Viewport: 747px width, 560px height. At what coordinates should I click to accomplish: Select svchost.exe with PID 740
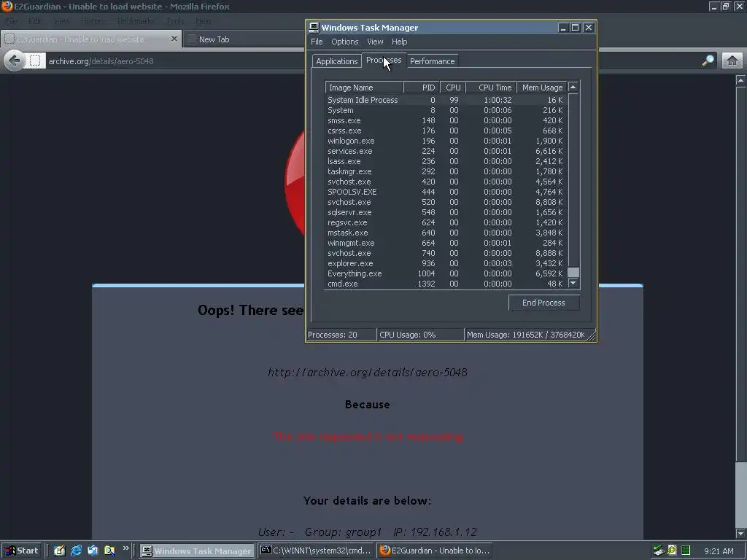446,253
